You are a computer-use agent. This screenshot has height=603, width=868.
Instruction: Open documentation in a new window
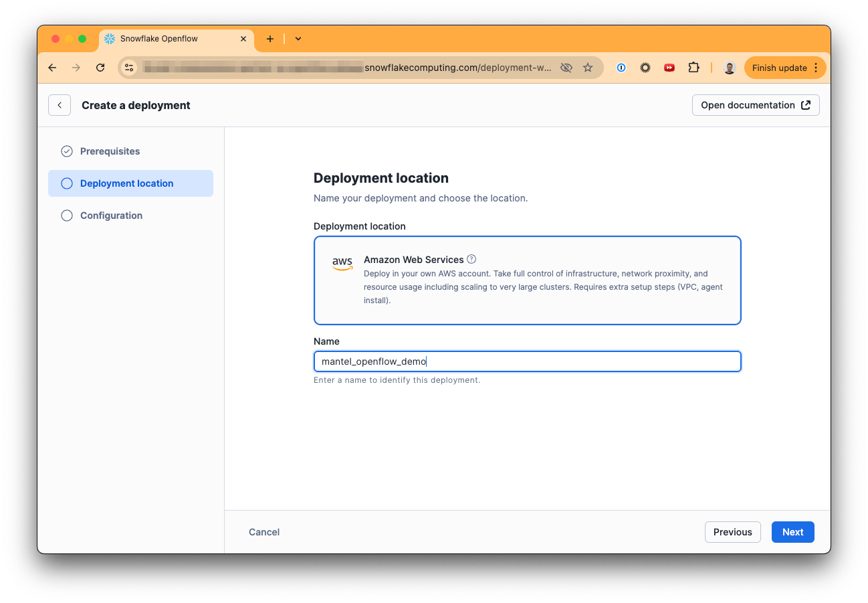click(x=756, y=105)
